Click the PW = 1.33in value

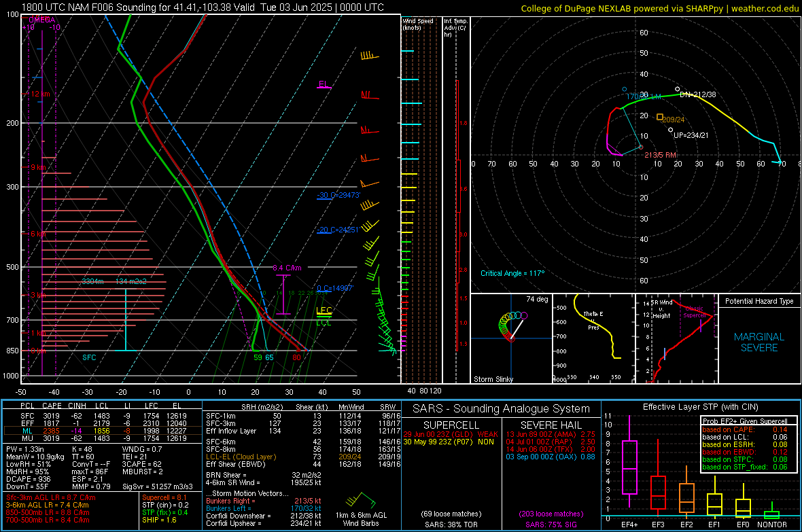(25, 449)
